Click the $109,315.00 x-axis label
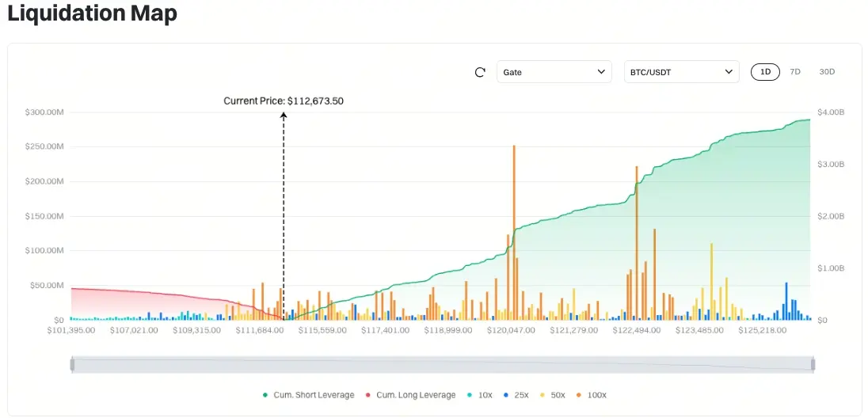The image size is (868, 418). 197,330
